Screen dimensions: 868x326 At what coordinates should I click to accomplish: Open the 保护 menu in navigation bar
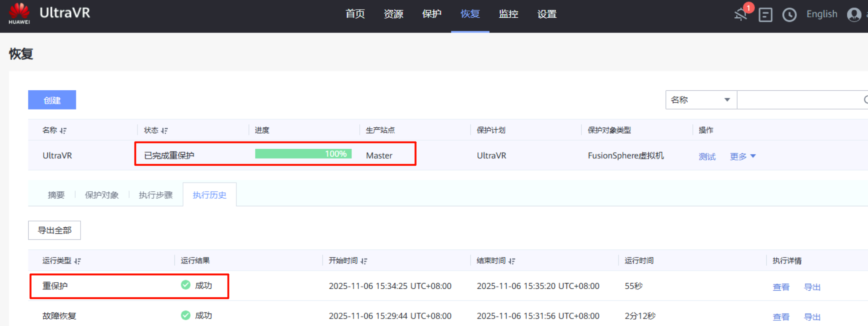(431, 14)
